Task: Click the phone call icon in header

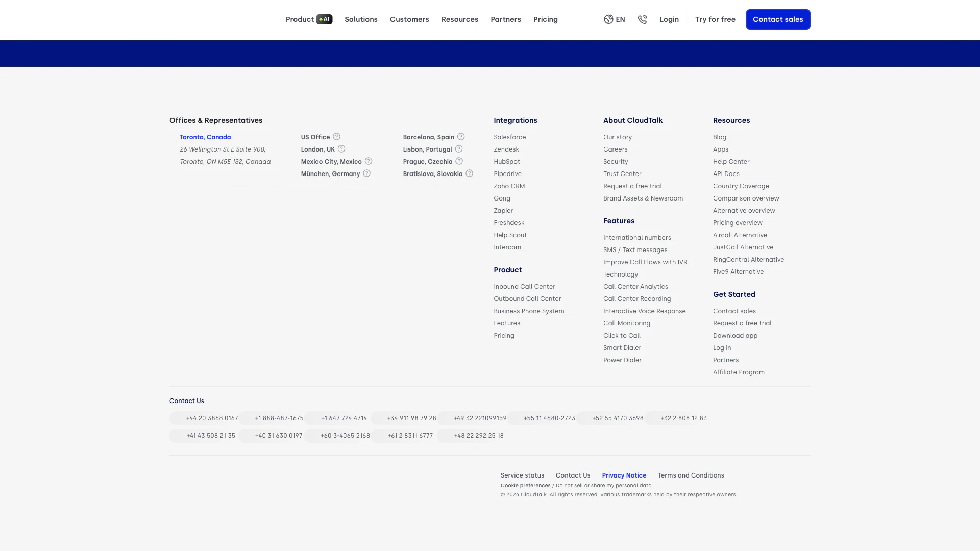Action: pos(642,19)
